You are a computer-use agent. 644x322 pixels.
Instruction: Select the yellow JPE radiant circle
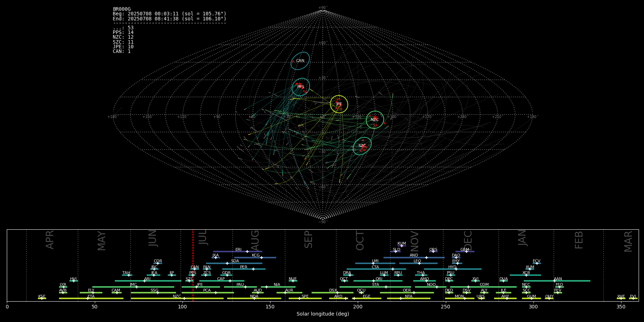(339, 104)
